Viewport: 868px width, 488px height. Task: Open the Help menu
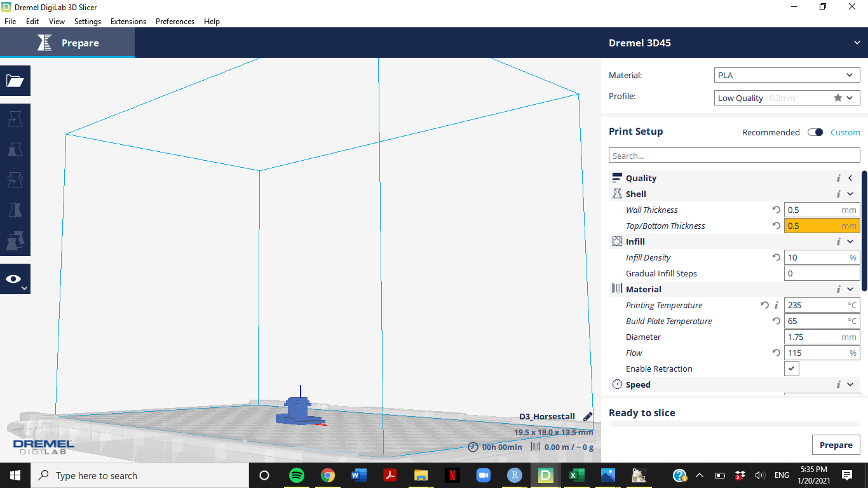click(212, 21)
